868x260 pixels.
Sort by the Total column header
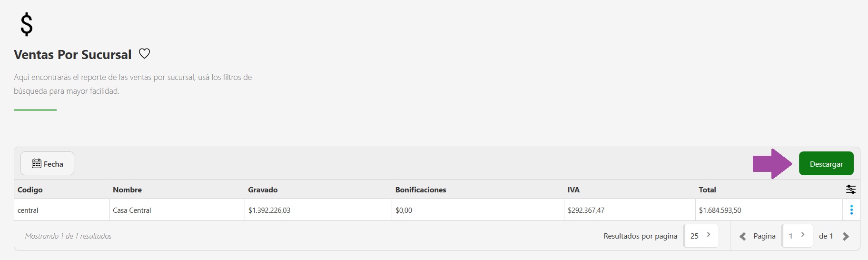click(707, 190)
